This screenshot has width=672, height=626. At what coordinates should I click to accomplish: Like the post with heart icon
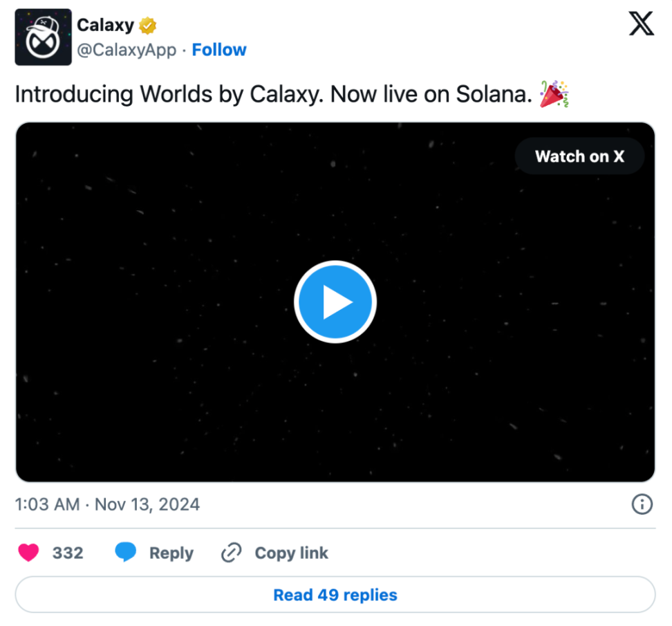pos(28,553)
